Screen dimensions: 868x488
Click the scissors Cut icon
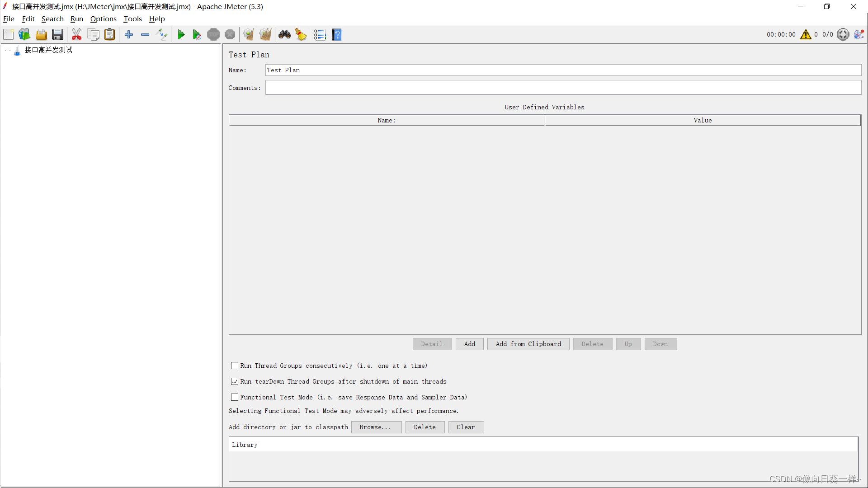[76, 35]
